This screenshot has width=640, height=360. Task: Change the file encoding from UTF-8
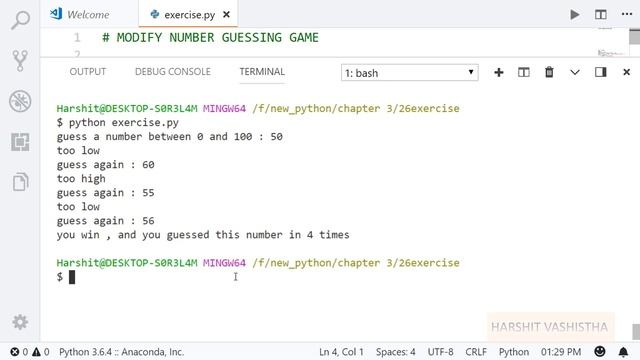(440, 352)
